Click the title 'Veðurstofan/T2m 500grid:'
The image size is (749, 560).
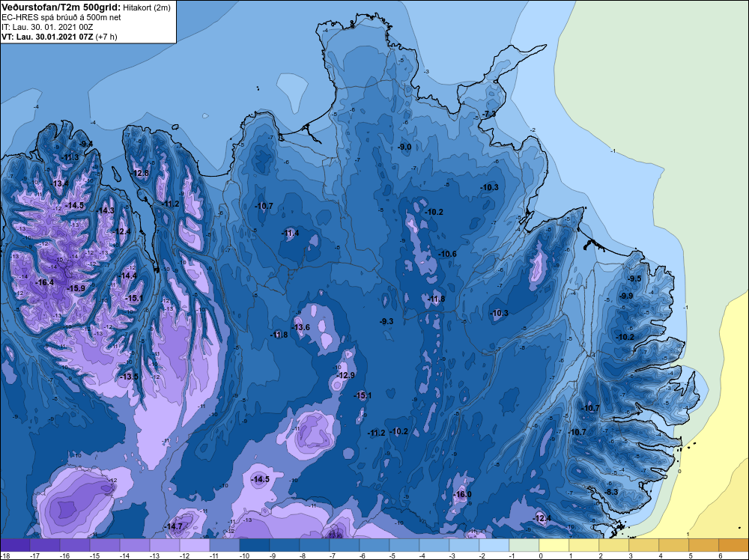click(61, 7)
